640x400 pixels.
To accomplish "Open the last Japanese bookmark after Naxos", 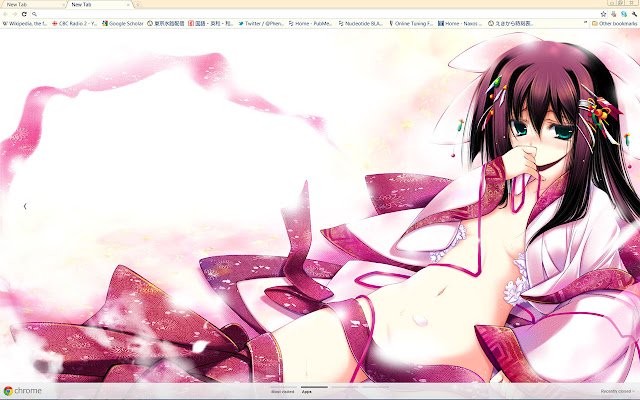I will coord(510,24).
